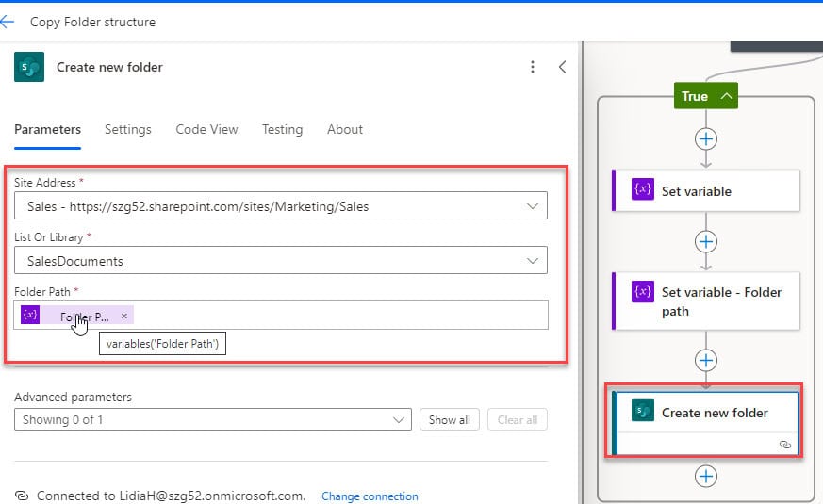Click the True branch label
The image size is (823, 504).
pyautogui.click(x=695, y=96)
